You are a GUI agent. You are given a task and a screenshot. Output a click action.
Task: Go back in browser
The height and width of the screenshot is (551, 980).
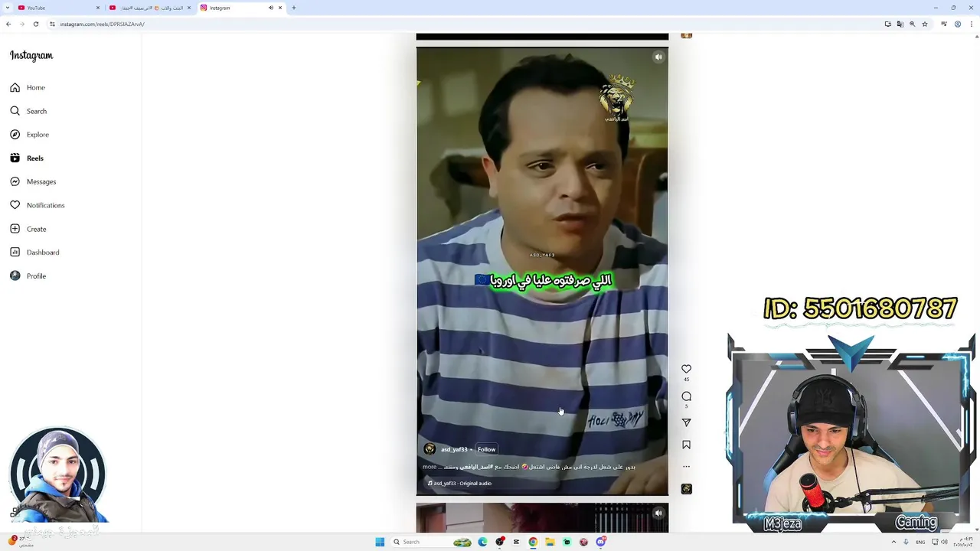(x=8, y=24)
